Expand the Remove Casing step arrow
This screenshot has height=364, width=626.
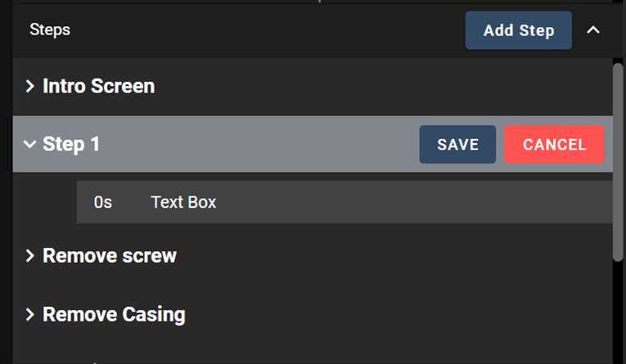click(x=30, y=315)
